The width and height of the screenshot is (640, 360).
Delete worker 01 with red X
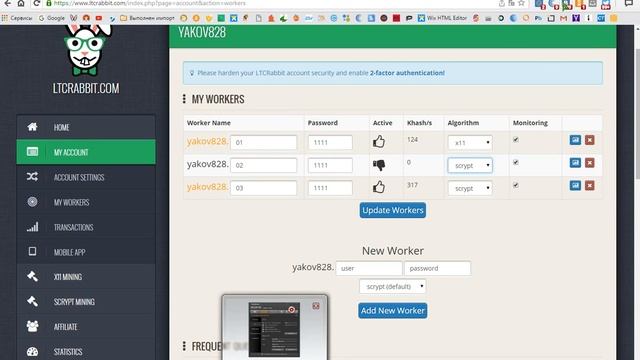(589, 140)
